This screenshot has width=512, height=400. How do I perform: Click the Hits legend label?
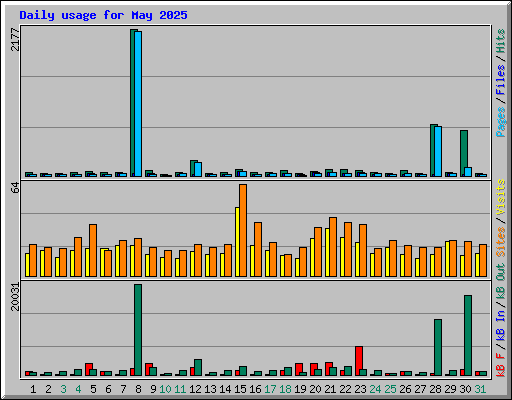click(x=501, y=41)
